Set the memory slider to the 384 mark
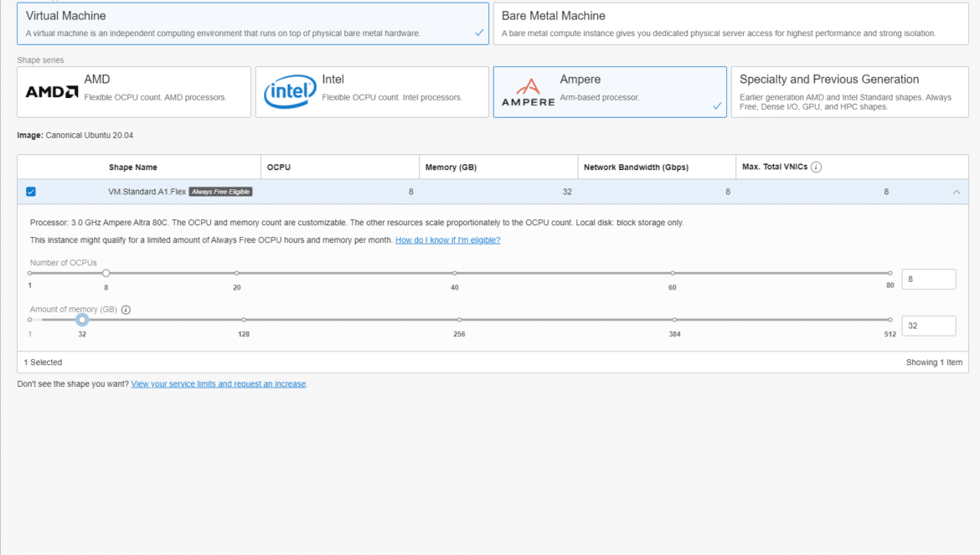 coord(674,320)
